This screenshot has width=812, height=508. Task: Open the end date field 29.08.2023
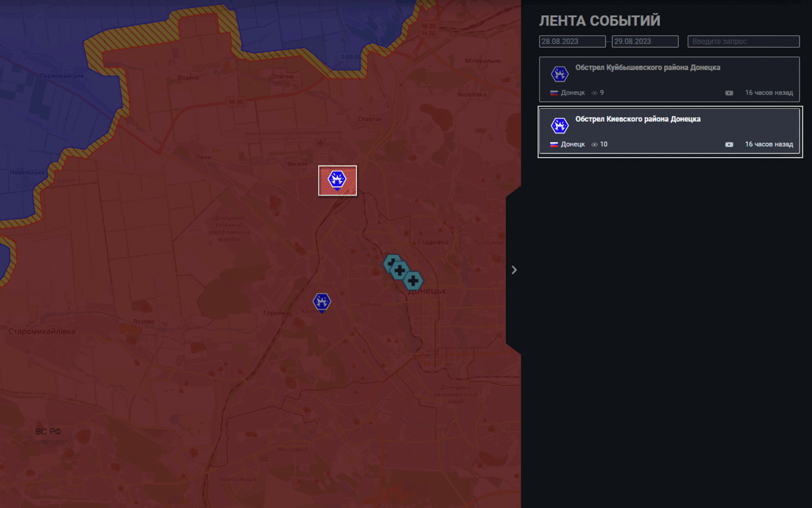tap(644, 41)
